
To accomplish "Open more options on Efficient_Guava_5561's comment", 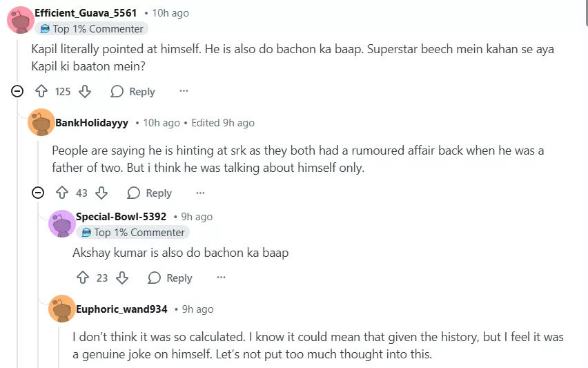I will click(184, 91).
